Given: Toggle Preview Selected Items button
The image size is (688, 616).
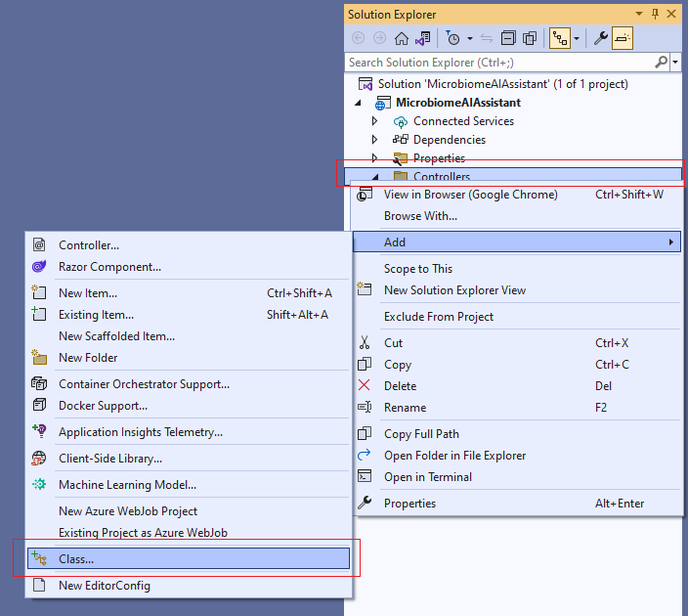Looking at the screenshot, I should (623, 39).
